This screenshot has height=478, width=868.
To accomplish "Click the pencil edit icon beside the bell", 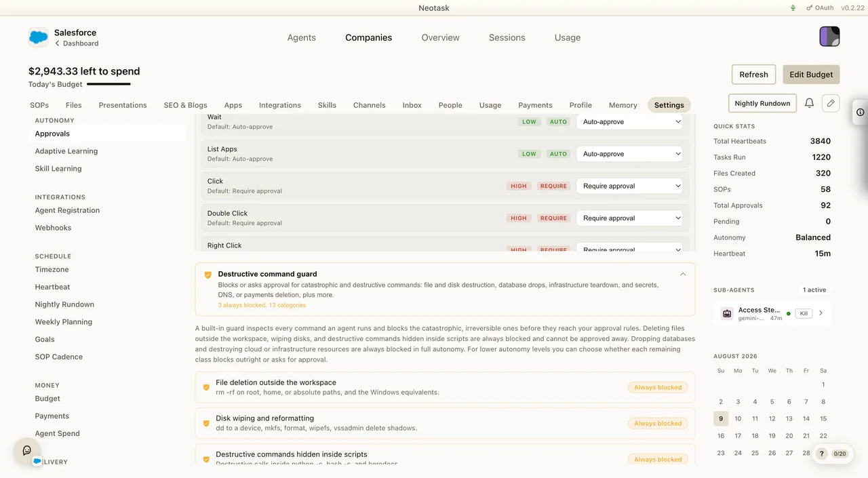I will coord(831,103).
